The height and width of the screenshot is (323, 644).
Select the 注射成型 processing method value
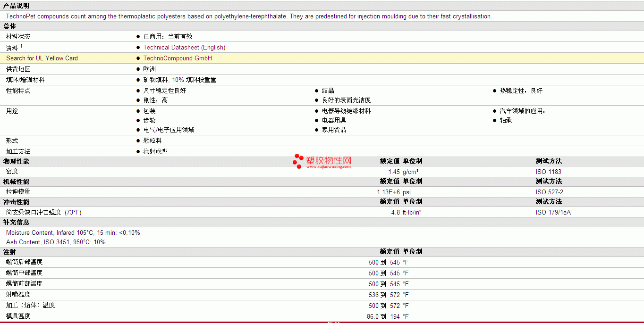click(155, 151)
